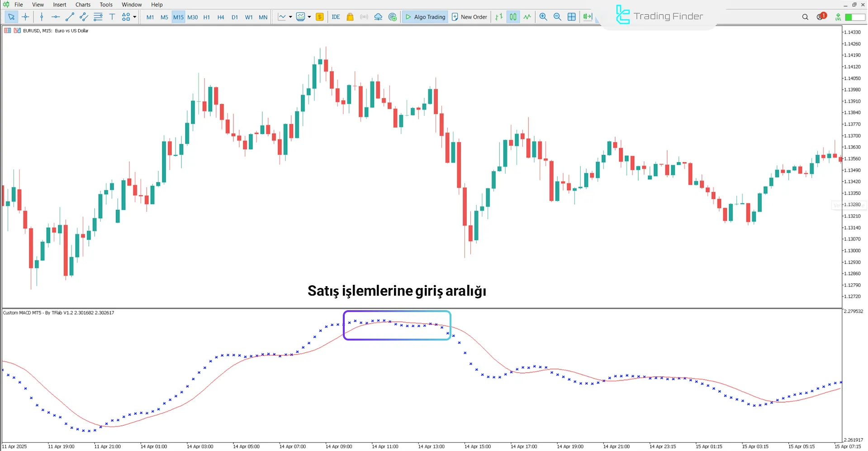Select the text label tool
The image size is (868, 451).
(112, 17)
